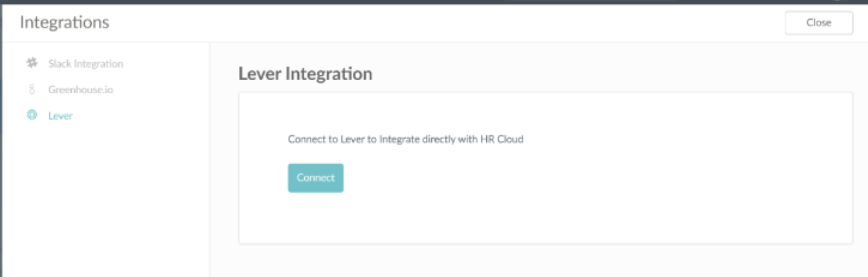The width and height of the screenshot is (868, 277).
Task: Click the Slack logo icon in sidebar
Action: (32, 63)
